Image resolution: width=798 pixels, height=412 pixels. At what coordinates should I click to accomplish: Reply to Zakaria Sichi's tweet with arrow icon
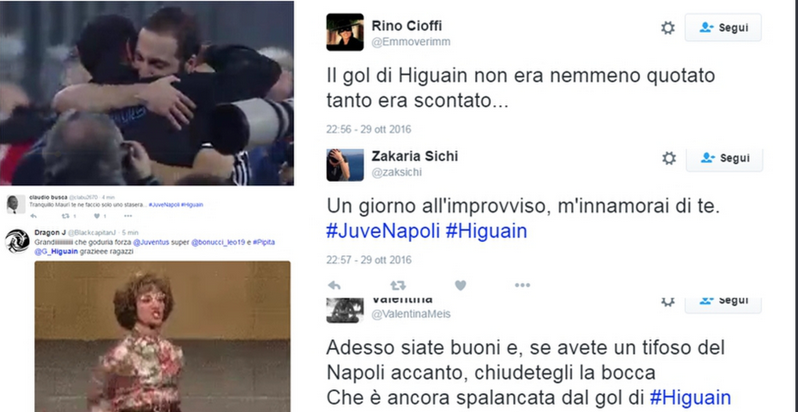(x=334, y=285)
